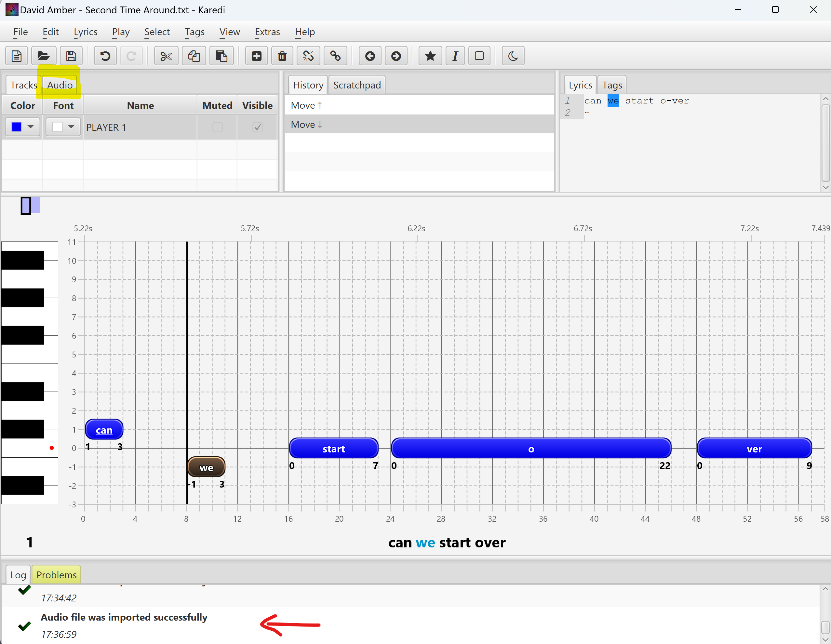Click the blue PLAYER 1 color swatch
Viewport: 831px width, 644px height.
click(17, 127)
